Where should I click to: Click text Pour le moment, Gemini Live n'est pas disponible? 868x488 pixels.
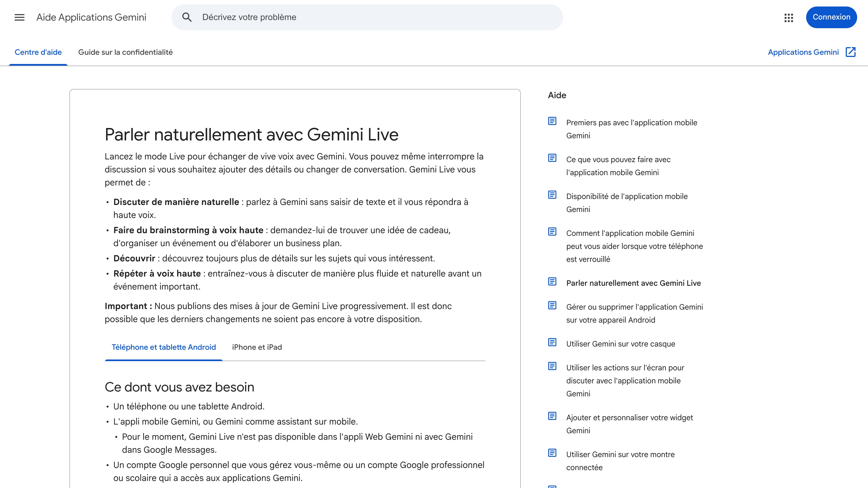pyautogui.click(x=297, y=443)
